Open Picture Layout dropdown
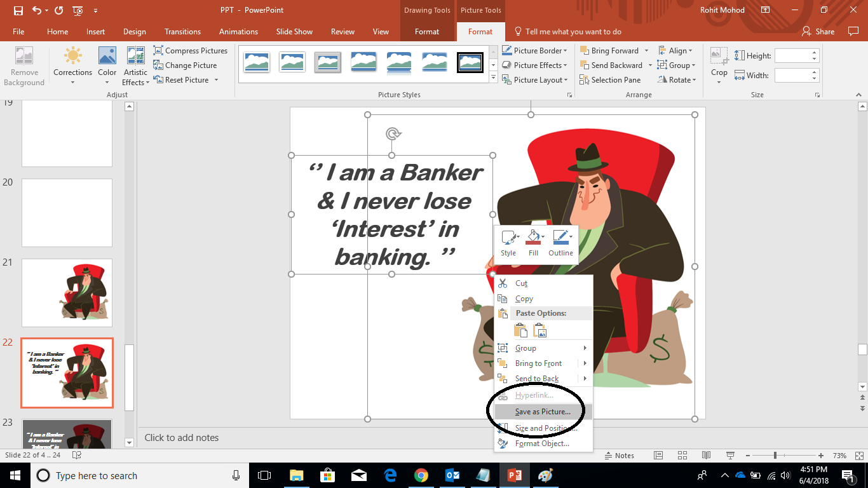 tap(534, 80)
